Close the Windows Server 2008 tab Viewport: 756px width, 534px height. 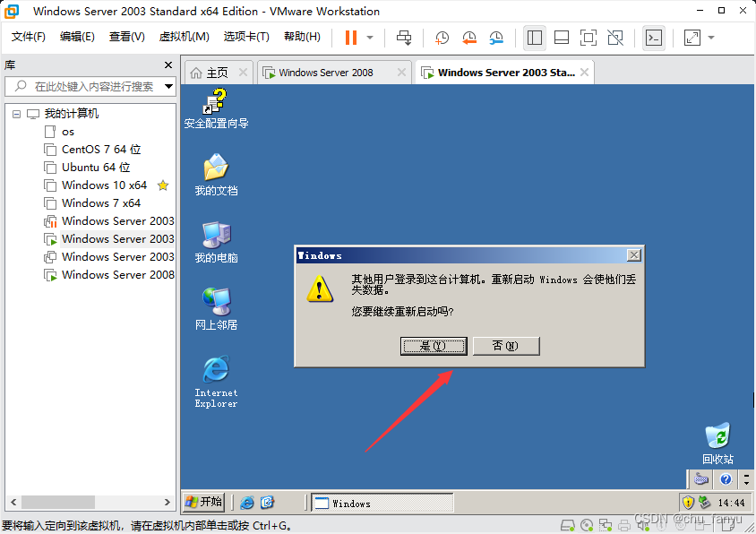pyautogui.click(x=401, y=73)
